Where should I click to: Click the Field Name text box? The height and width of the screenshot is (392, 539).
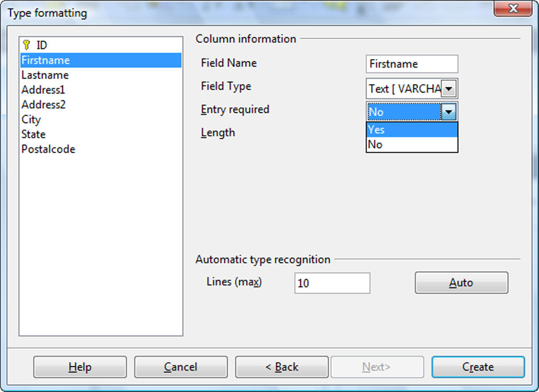[411, 64]
